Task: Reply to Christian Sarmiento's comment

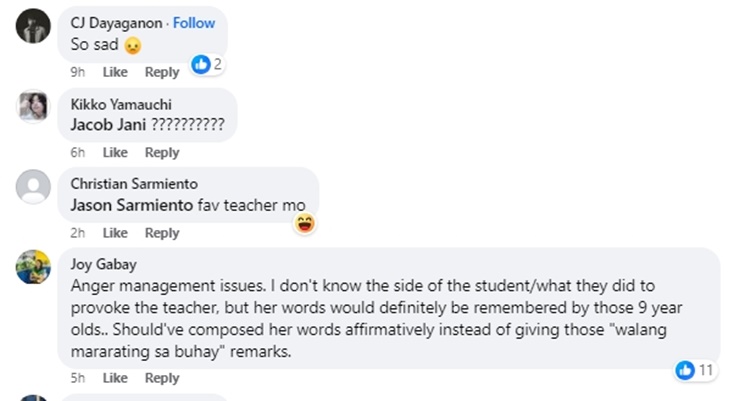Action: click(x=162, y=233)
